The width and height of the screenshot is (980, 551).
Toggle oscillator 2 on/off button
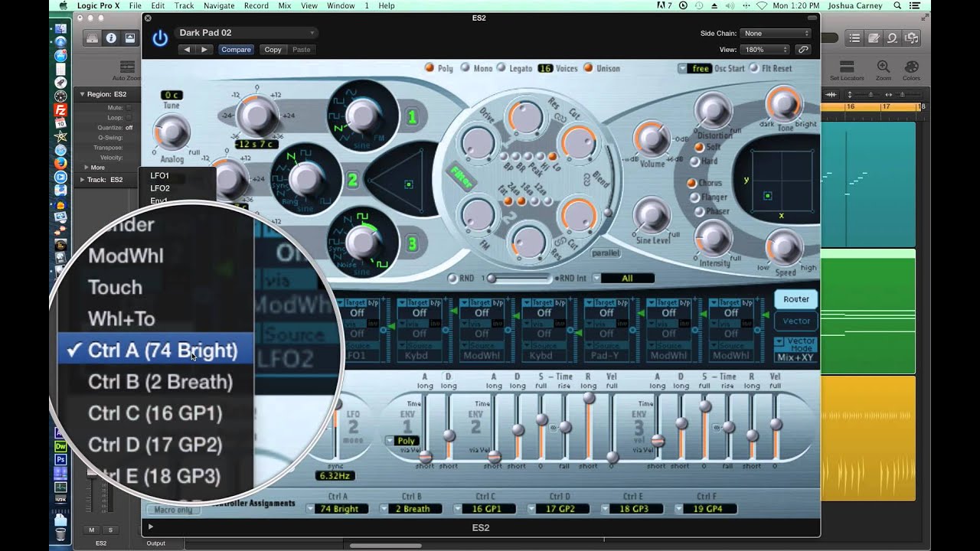pyautogui.click(x=352, y=181)
